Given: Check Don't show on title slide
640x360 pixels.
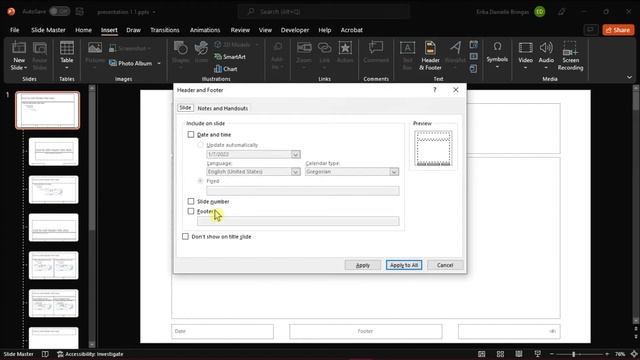Looking at the screenshot, I should pyautogui.click(x=185, y=236).
